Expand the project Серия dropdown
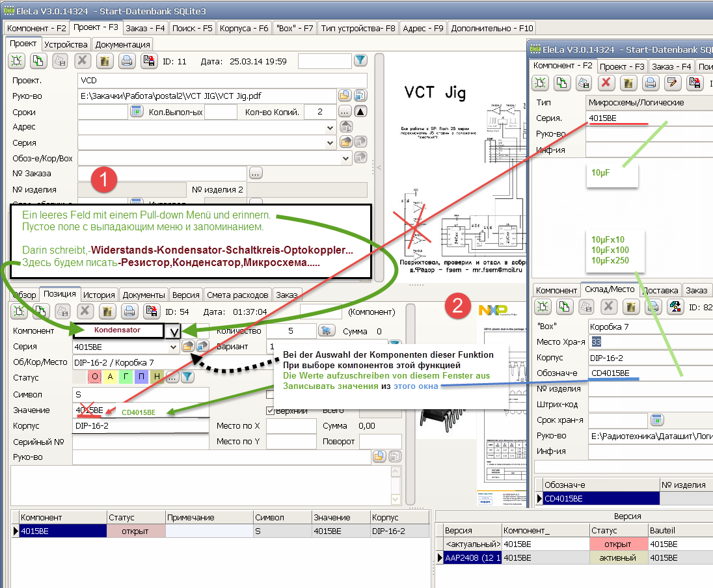The image size is (713, 588). (330, 143)
